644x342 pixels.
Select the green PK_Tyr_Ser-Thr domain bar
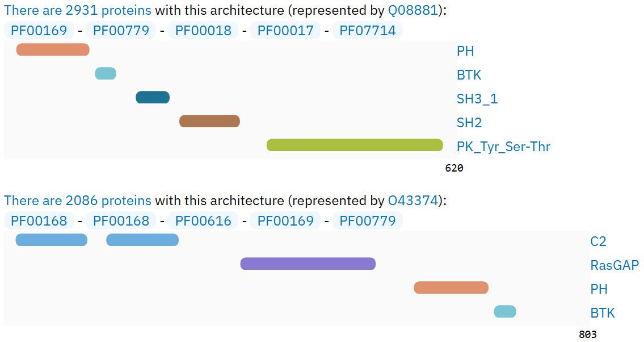(355, 145)
